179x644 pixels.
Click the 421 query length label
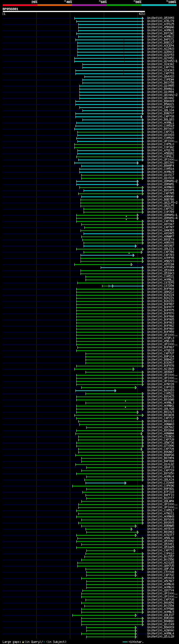click(141, 14)
